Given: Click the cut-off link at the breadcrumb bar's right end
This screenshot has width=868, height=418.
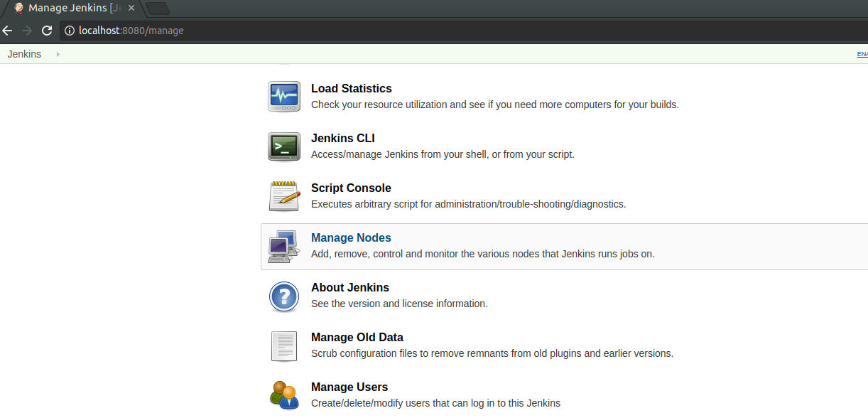Looking at the screenshot, I should 862,54.
